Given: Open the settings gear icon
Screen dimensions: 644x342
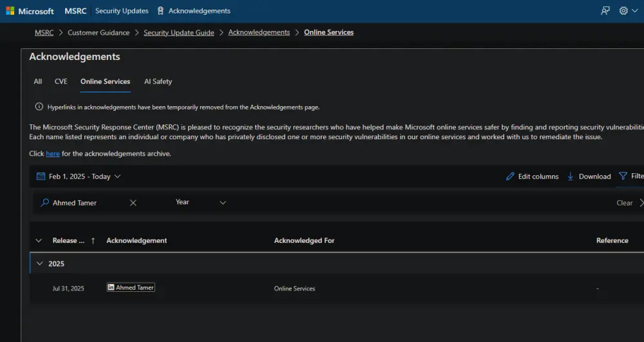Looking at the screenshot, I should (623, 11).
